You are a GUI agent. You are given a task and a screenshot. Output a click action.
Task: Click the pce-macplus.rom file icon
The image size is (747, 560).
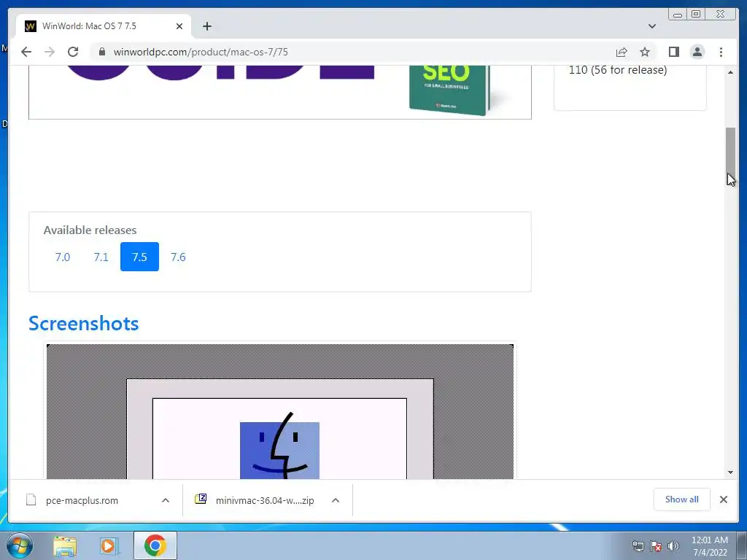click(31, 500)
